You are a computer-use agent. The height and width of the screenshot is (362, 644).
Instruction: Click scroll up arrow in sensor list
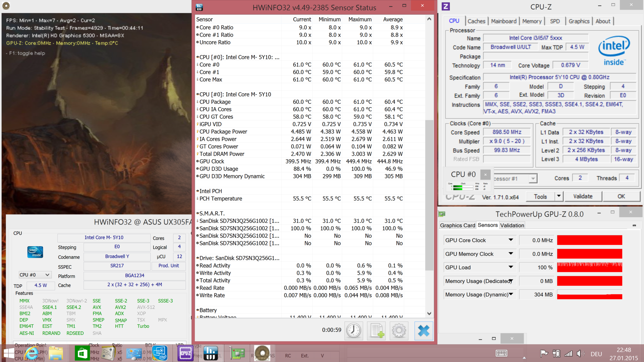(x=429, y=19)
